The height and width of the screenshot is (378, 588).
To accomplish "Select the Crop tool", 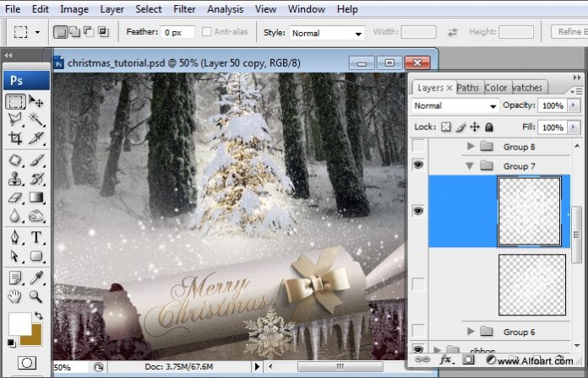I will 15,138.
